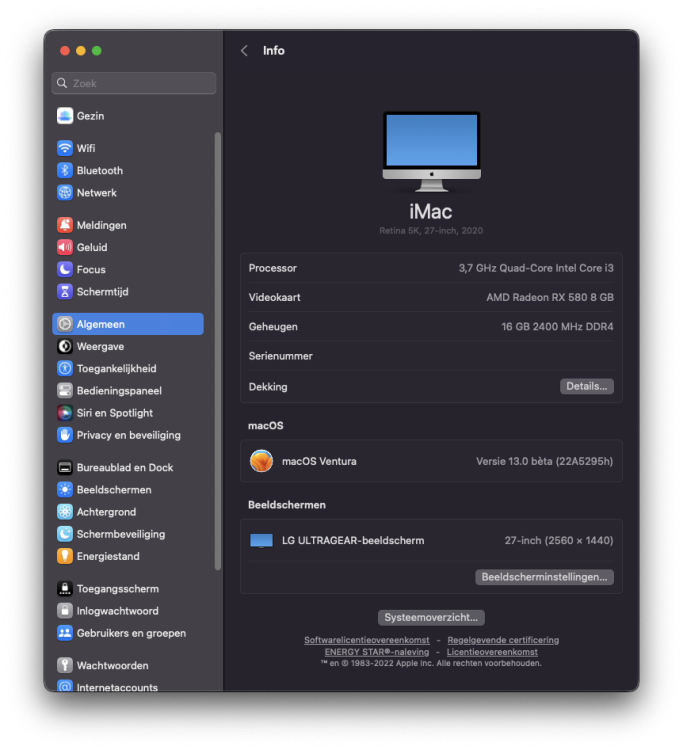
Task: Click the Meldingen bell icon
Action: [65, 225]
